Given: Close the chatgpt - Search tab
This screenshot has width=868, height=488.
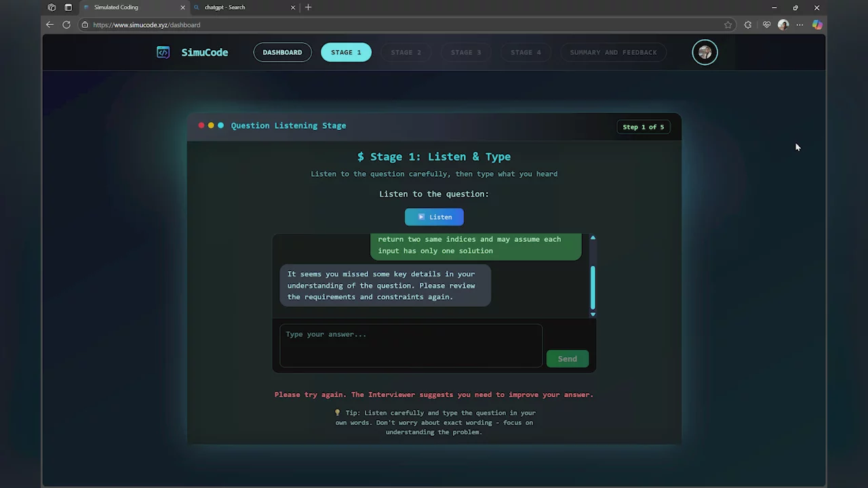Looking at the screenshot, I should tap(293, 7).
